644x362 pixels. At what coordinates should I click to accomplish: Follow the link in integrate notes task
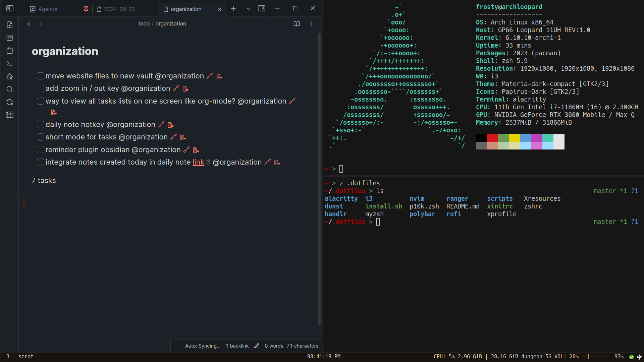tap(198, 162)
